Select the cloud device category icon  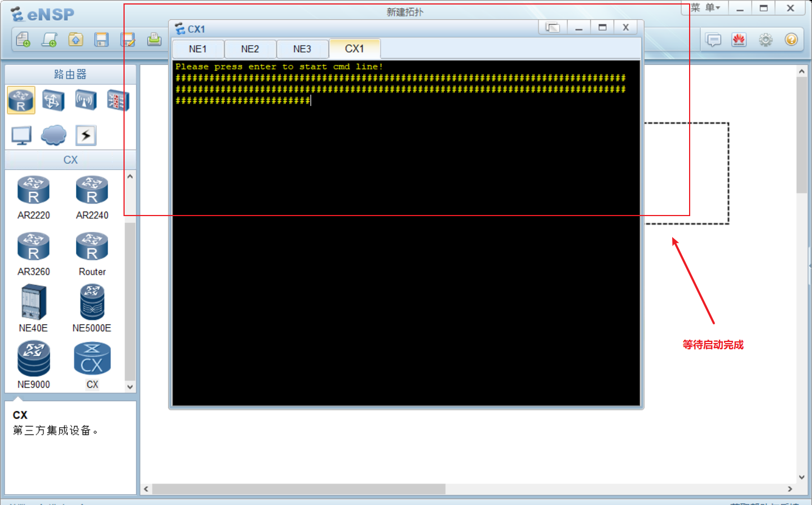click(x=54, y=135)
